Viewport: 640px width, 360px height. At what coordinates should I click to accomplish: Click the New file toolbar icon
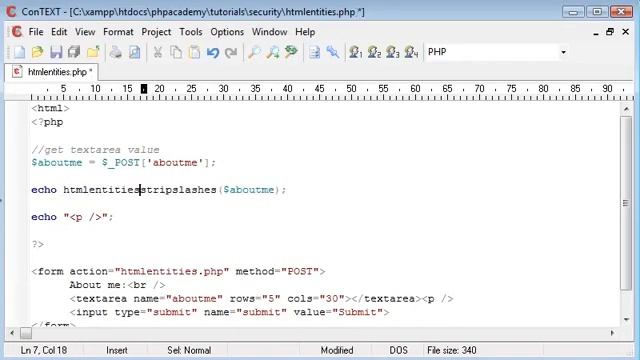coord(19,52)
